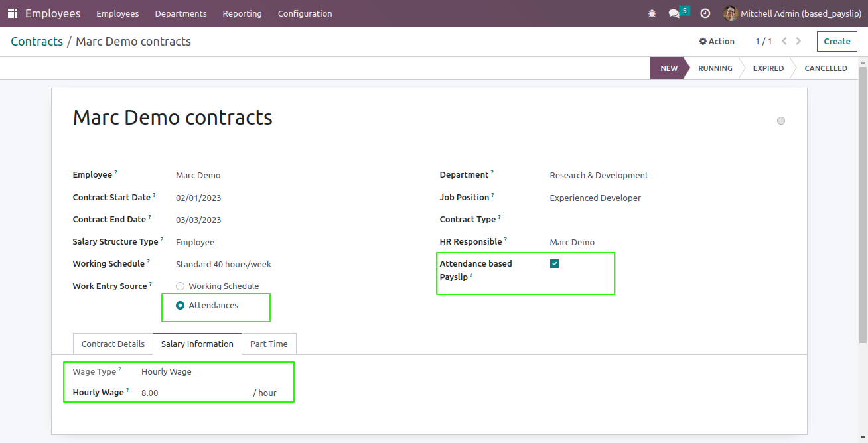Screen dimensions: 868x443
Task: Open Department field Research & Development
Action: pyautogui.click(x=599, y=176)
